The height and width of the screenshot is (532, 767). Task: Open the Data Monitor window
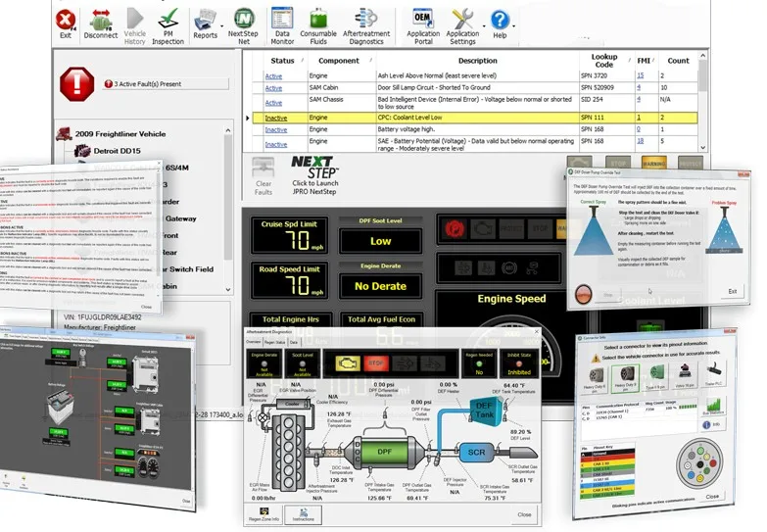pos(282,26)
